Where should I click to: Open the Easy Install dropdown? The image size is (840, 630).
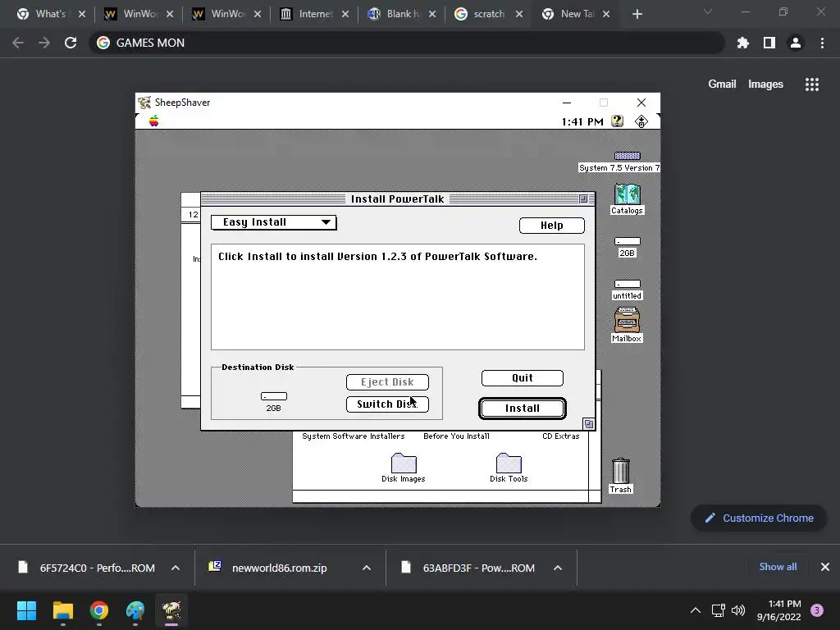pos(274,222)
